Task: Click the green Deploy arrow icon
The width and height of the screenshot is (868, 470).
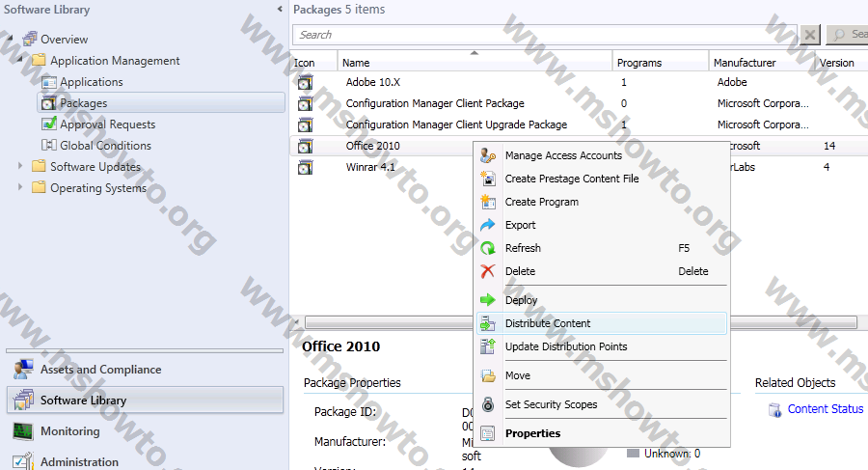Action: (488, 300)
